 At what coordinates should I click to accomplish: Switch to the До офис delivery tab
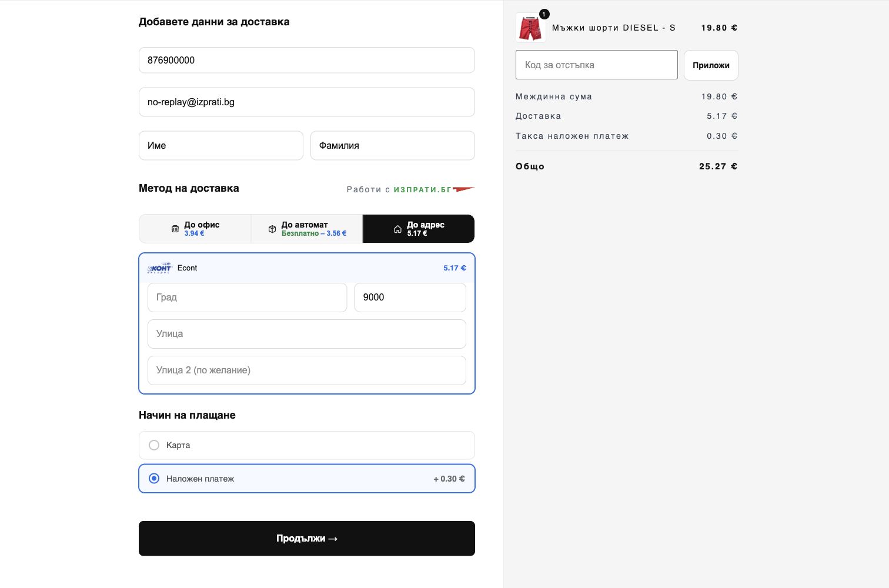195,229
